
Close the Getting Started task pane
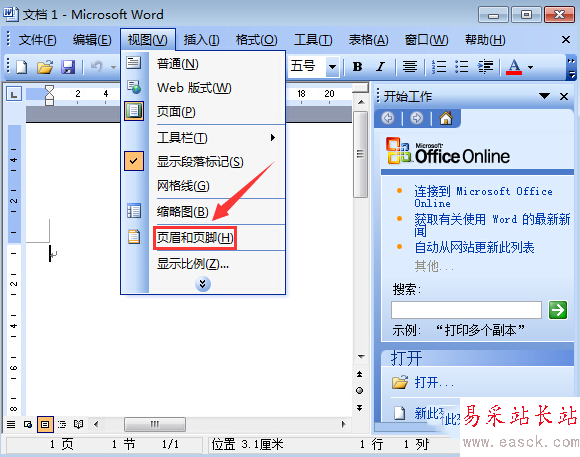tap(564, 97)
